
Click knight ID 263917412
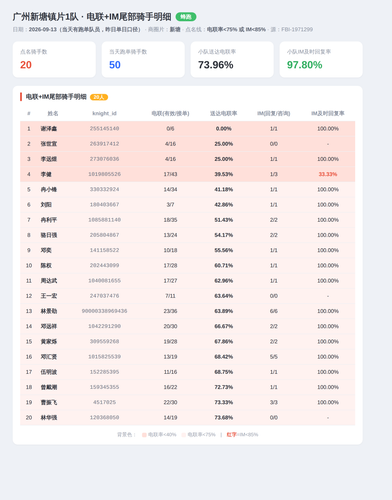[104, 144]
